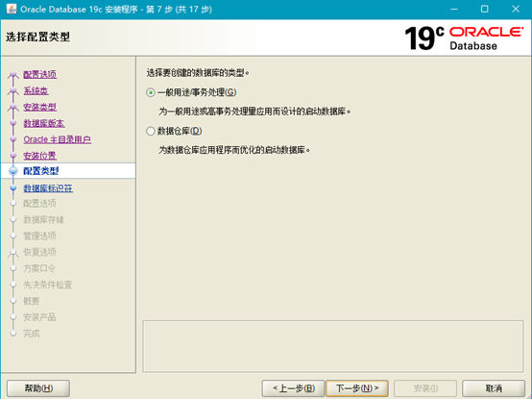
Task: Click the 取消 button
Action: click(494, 388)
